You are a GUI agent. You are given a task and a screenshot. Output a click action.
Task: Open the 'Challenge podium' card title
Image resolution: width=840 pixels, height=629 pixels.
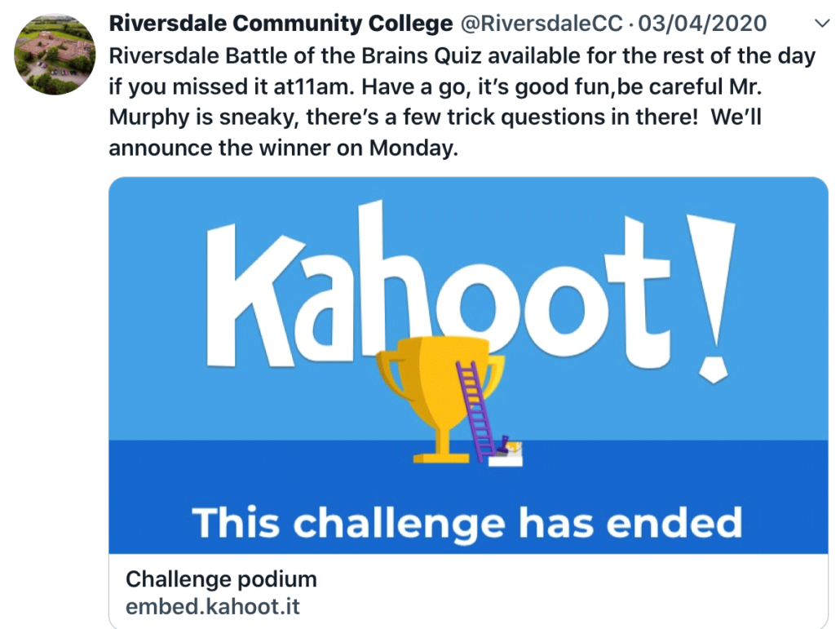[x=221, y=580]
